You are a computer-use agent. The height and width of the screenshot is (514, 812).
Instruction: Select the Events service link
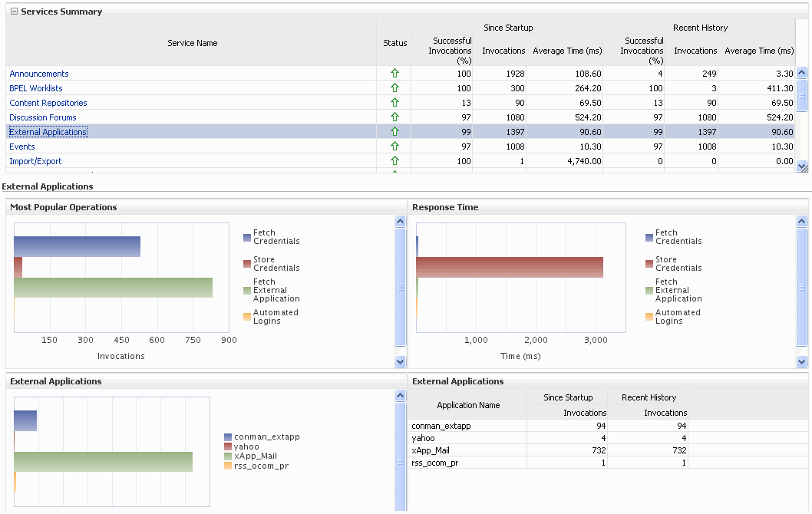coord(22,147)
